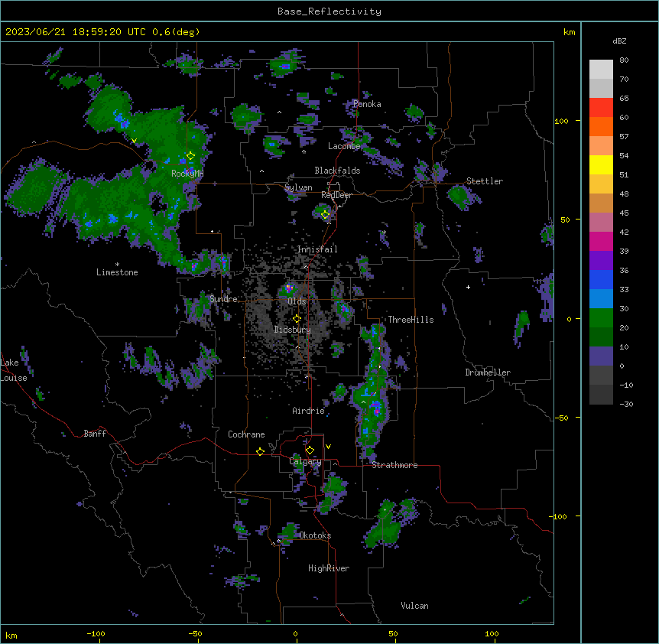Click the green echo cell west of Stettler
This screenshot has height=644, width=659.
pos(460,197)
